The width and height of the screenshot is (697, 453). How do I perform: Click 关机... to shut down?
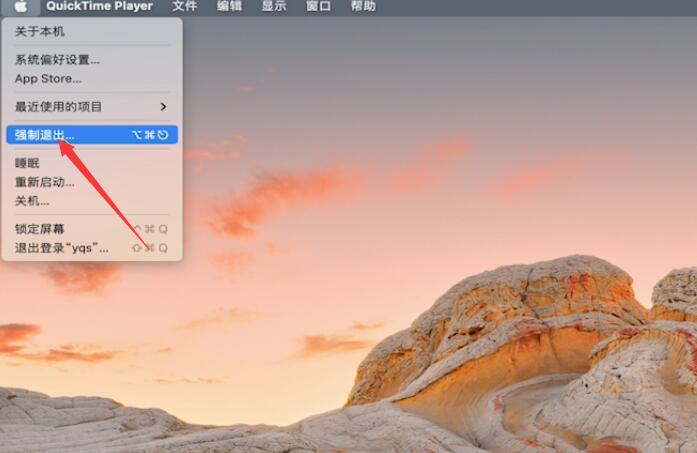click(32, 201)
